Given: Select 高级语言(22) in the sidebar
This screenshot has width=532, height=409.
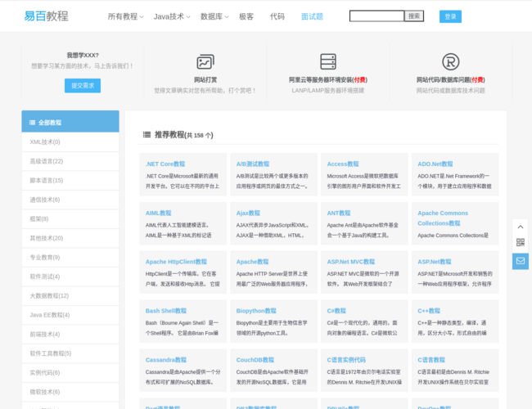Looking at the screenshot, I should 46,161.
